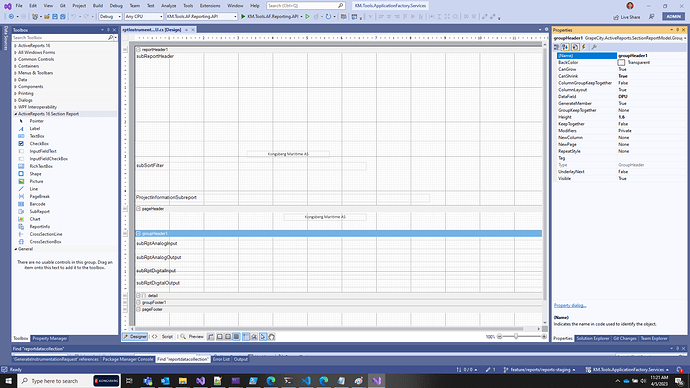Select the CheckBox toolbox control
This screenshot has height=388, width=690.
(x=39, y=144)
